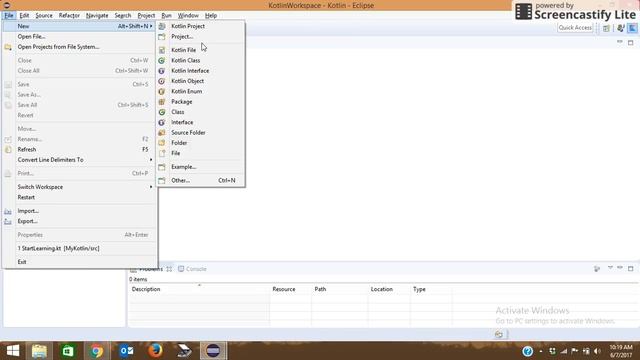
Task: Click the Source Folder icon
Action: (x=162, y=133)
